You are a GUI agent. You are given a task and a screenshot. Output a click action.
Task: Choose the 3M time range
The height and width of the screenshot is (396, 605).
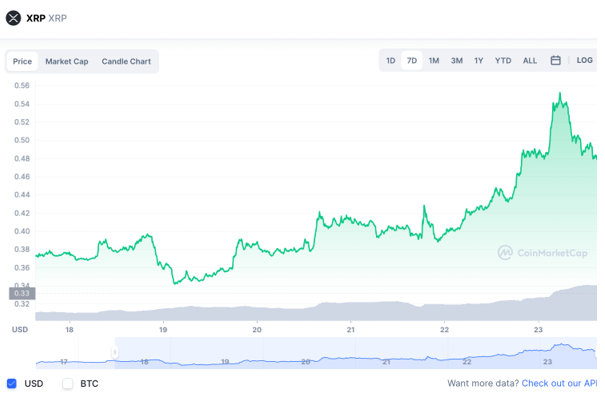(457, 61)
